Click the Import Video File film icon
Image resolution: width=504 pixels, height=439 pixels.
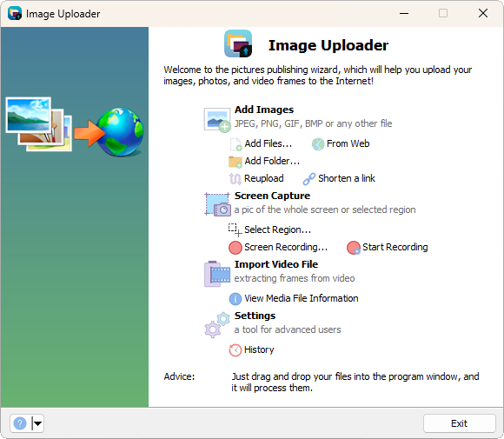pos(217,273)
